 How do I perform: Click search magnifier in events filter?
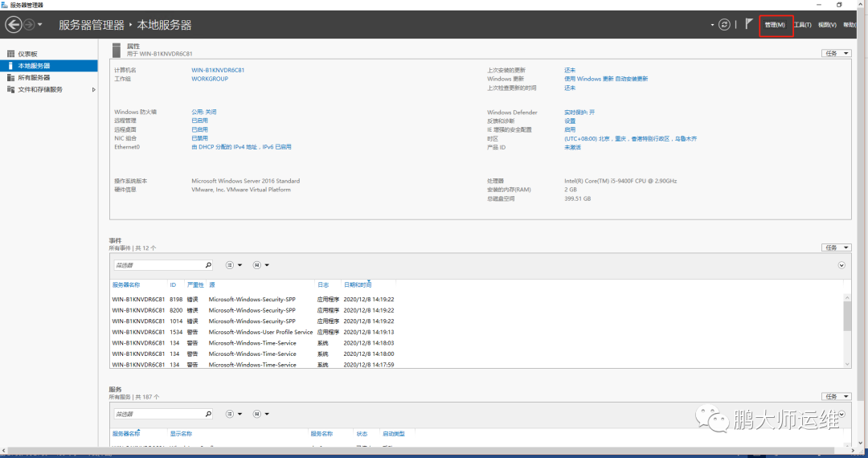pos(208,265)
